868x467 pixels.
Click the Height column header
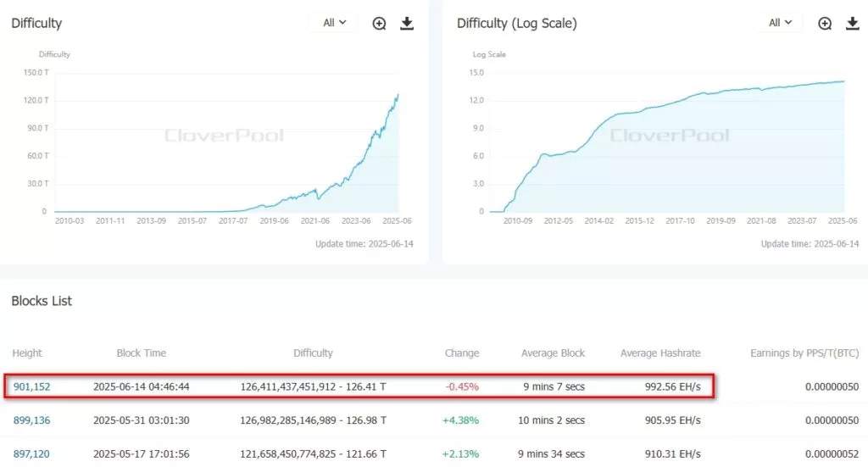(x=27, y=353)
